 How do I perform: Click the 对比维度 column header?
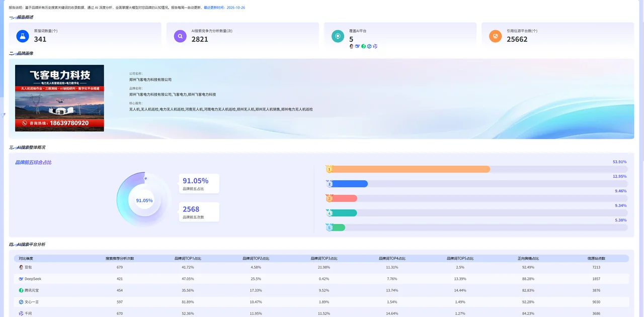pyautogui.click(x=26, y=258)
